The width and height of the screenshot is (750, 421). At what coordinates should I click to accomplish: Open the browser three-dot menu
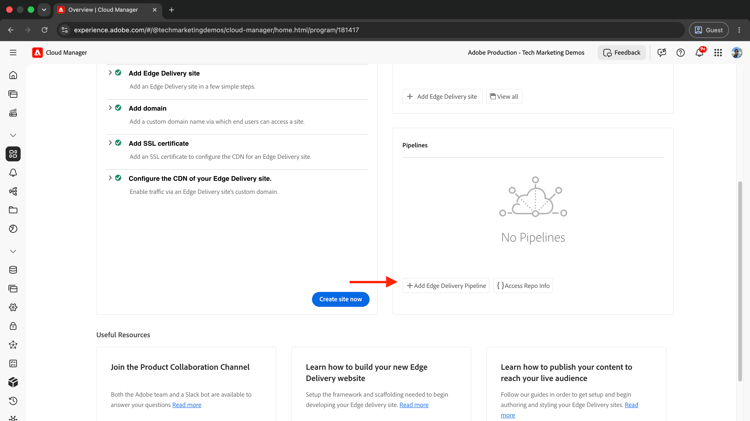pos(739,30)
